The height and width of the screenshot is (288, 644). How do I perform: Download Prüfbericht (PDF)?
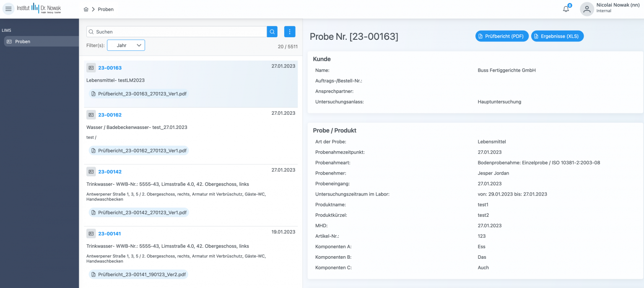tap(502, 36)
